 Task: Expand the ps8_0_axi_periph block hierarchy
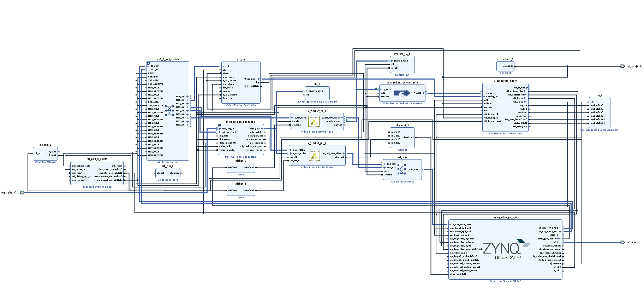tap(149, 64)
